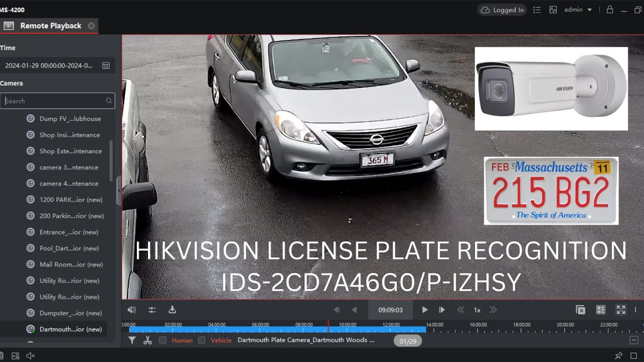Image resolution: width=644 pixels, height=362 pixels.
Task: Click the red playhead marker on timeline
Action: point(329,326)
